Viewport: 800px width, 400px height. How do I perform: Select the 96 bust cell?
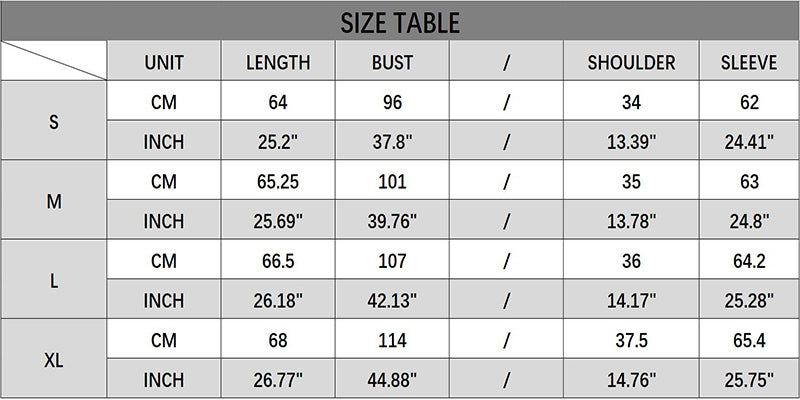coord(393,102)
